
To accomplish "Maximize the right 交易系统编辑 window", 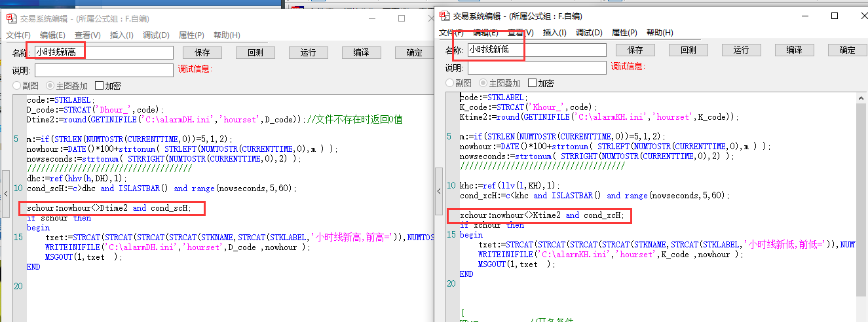I will [835, 16].
